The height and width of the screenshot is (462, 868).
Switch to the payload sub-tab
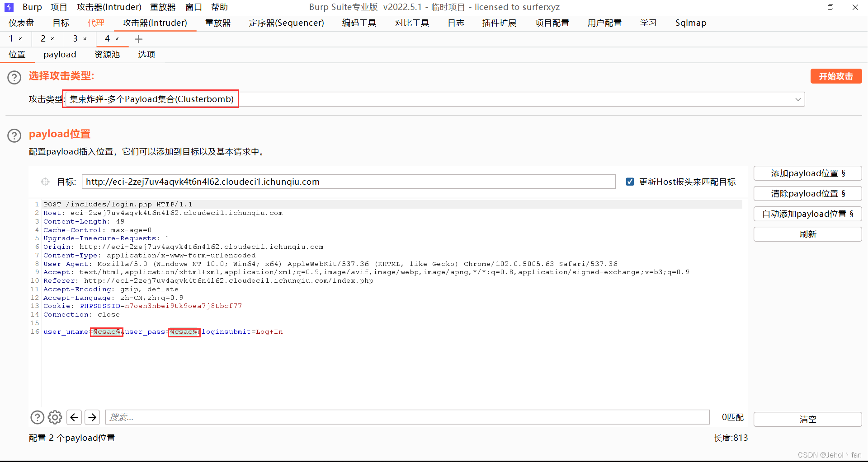click(x=60, y=55)
